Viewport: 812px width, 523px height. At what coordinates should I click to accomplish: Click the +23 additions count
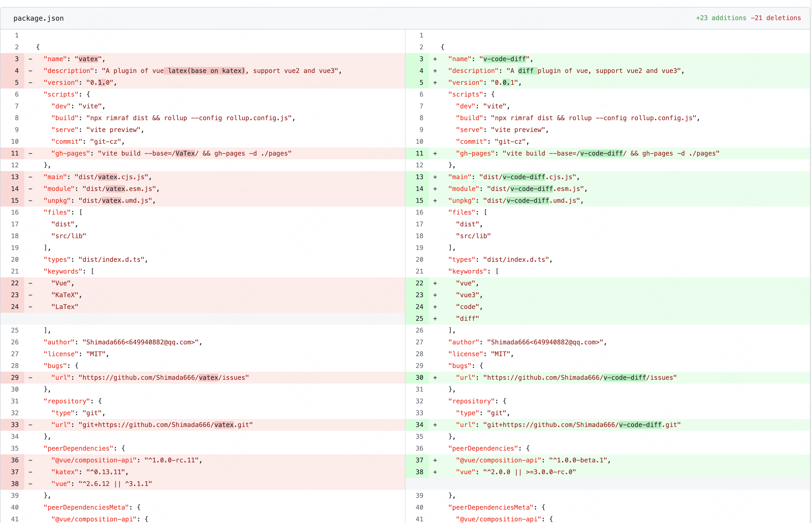coord(721,18)
